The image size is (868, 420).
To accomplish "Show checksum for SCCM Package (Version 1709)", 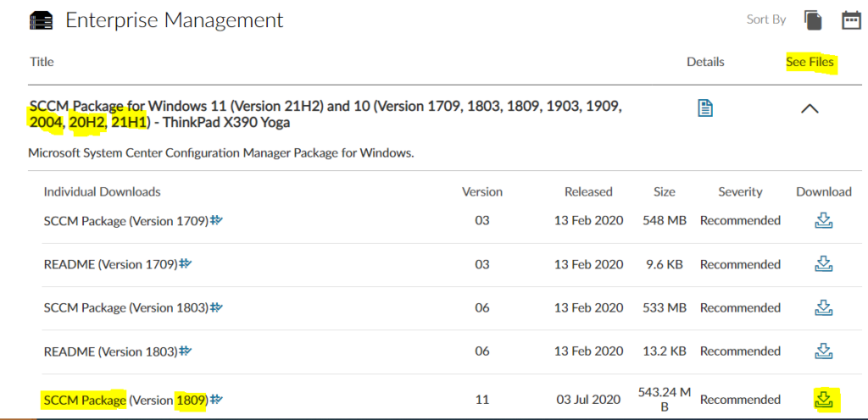I will (216, 220).
